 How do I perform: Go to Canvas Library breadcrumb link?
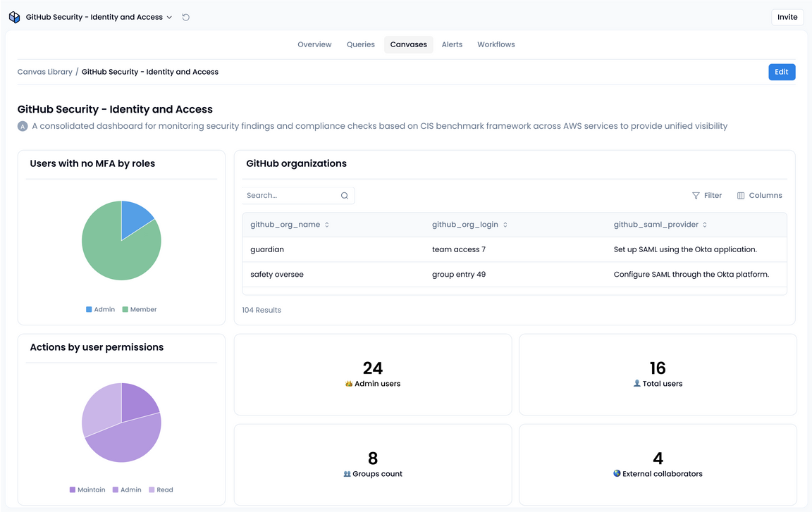(45, 72)
